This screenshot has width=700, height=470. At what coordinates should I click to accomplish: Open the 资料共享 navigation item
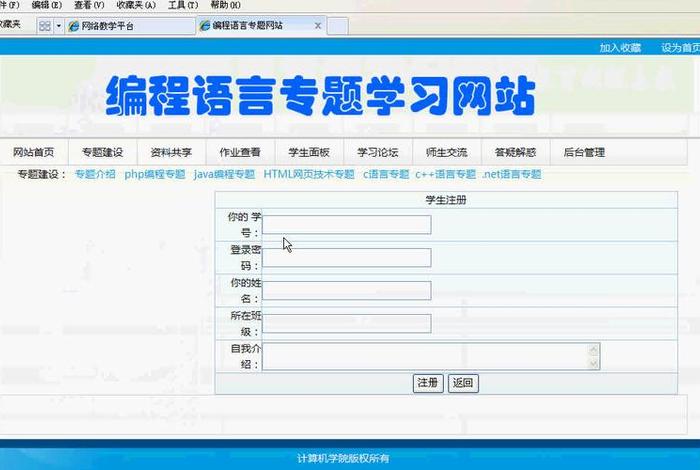[x=171, y=153]
